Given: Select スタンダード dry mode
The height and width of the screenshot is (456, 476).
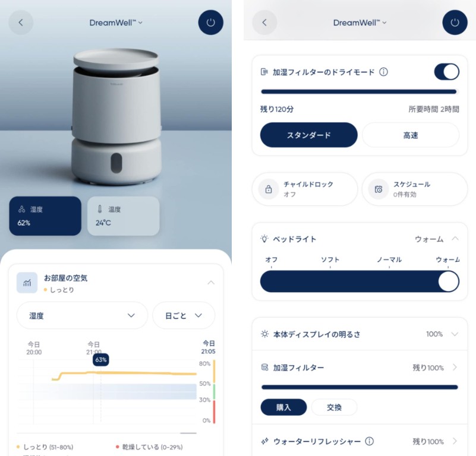Looking at the screenshot, I should point(308,135).
